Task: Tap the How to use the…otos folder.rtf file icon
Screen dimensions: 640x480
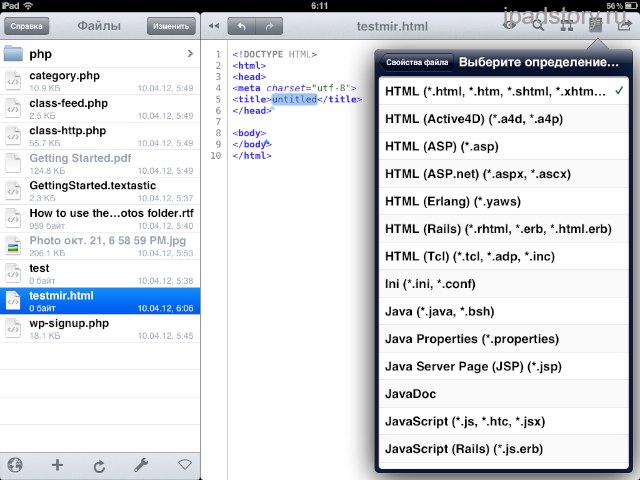Action: [13, 218]
